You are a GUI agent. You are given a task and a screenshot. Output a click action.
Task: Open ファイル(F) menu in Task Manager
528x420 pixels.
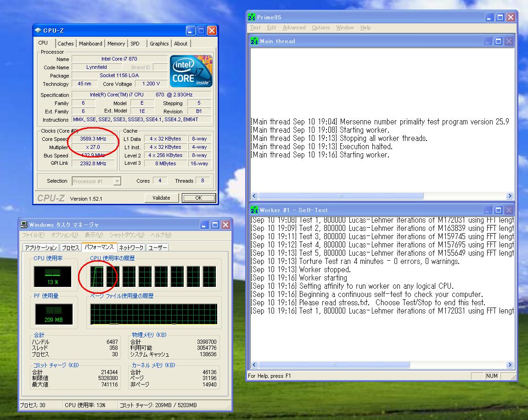[x=34, y=235]
